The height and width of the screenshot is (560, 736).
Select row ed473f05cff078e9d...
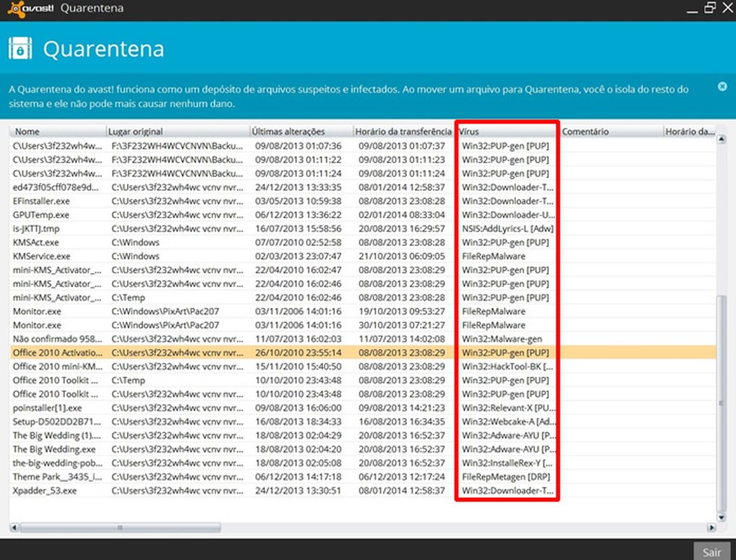[x=363, y=187]
